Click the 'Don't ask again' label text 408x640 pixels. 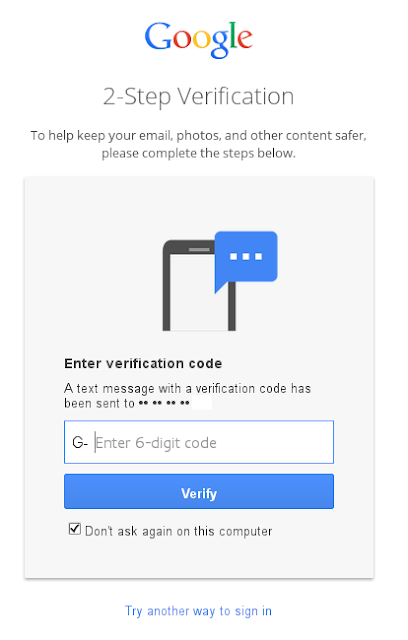point(178,531)
